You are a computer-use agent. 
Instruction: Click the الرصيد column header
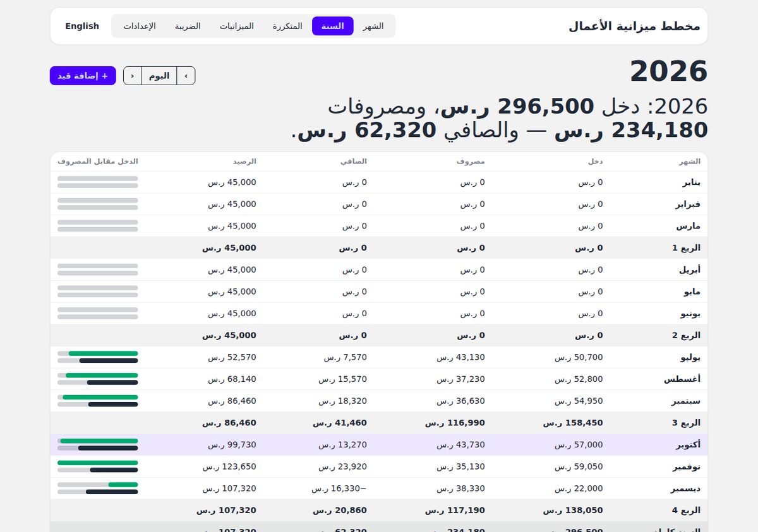click(244, 162)
